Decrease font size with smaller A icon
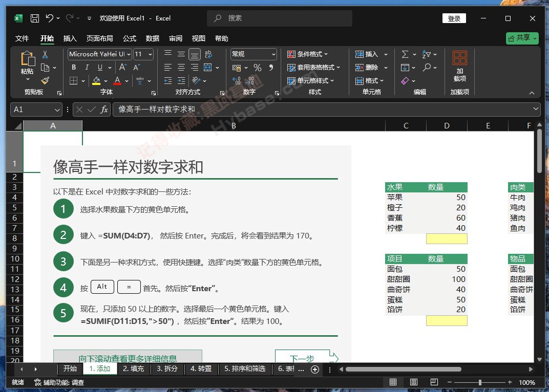Image resolution: width=549 pixels, height=392 pixels. click(x=137, y=67)
